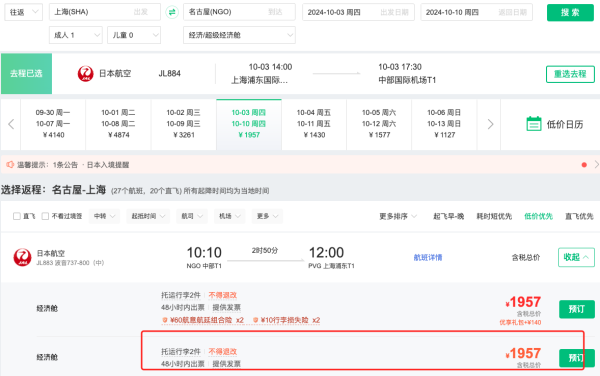600x376 pixels.
Task: Expand the 机场 airport filter
Action: tap(230, 216)
